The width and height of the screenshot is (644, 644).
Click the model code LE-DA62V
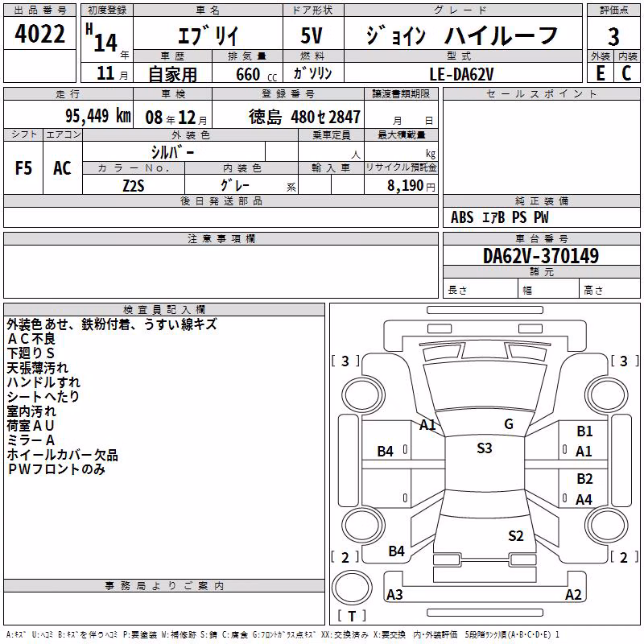point(461,74)
